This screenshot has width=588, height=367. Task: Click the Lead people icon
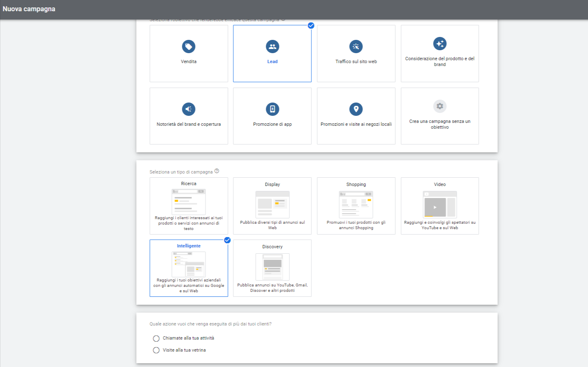[272, 46]
